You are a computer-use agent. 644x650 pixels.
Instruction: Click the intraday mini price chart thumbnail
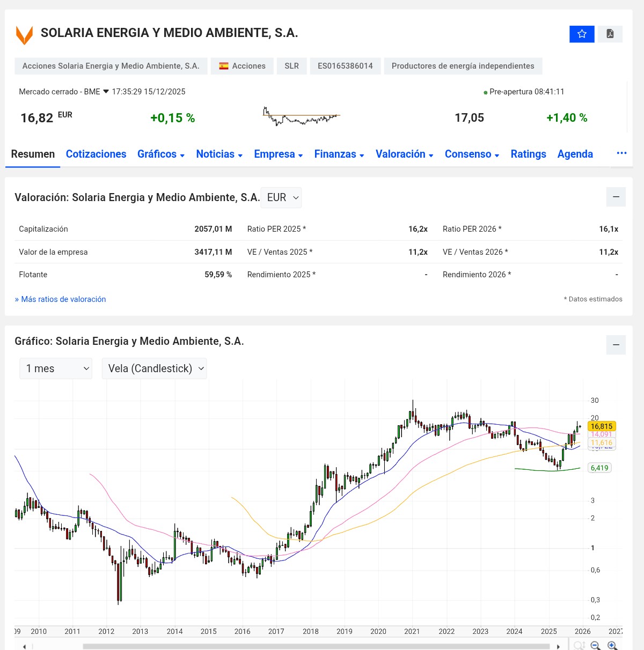[301, 116]
